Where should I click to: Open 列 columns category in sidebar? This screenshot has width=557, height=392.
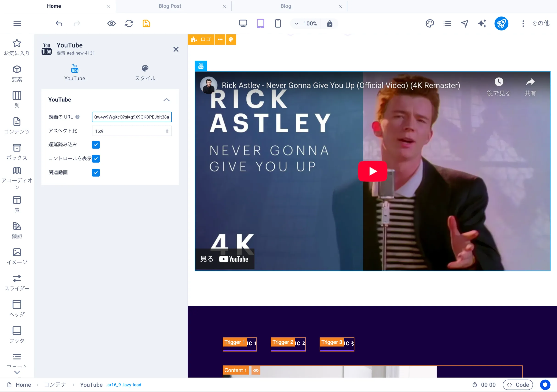coord(17,100)
